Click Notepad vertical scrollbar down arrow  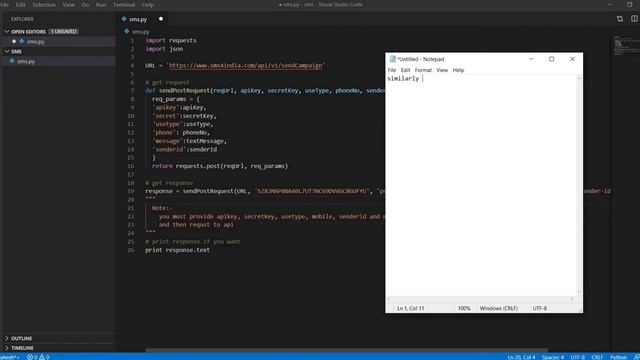(579, 292)
